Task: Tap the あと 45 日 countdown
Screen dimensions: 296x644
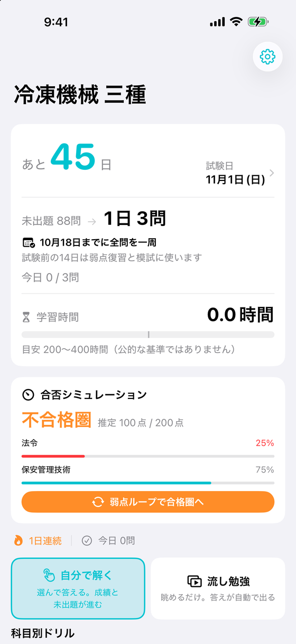Action: click(67, 159)
